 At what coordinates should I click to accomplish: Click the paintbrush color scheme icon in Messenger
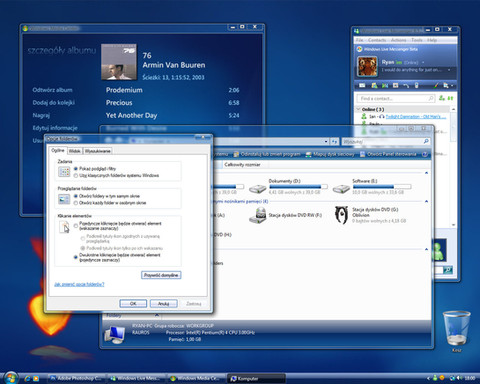[x=436, y=86]
